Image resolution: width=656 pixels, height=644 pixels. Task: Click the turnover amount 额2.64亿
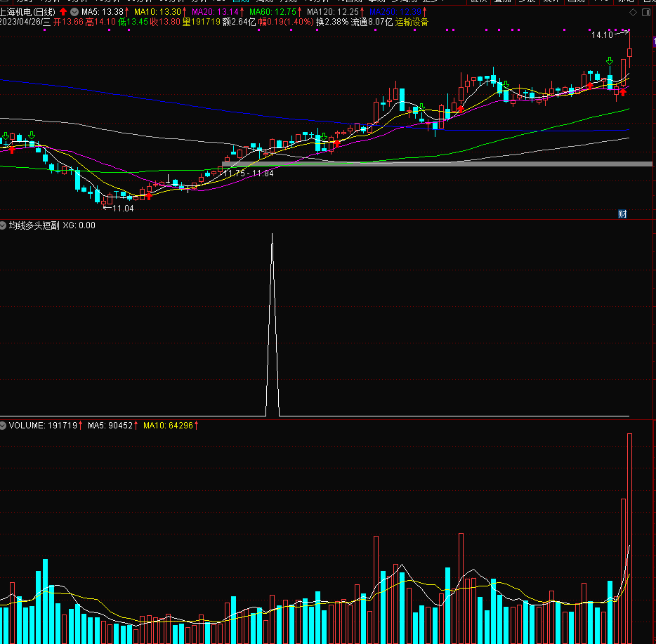(240, 22)
